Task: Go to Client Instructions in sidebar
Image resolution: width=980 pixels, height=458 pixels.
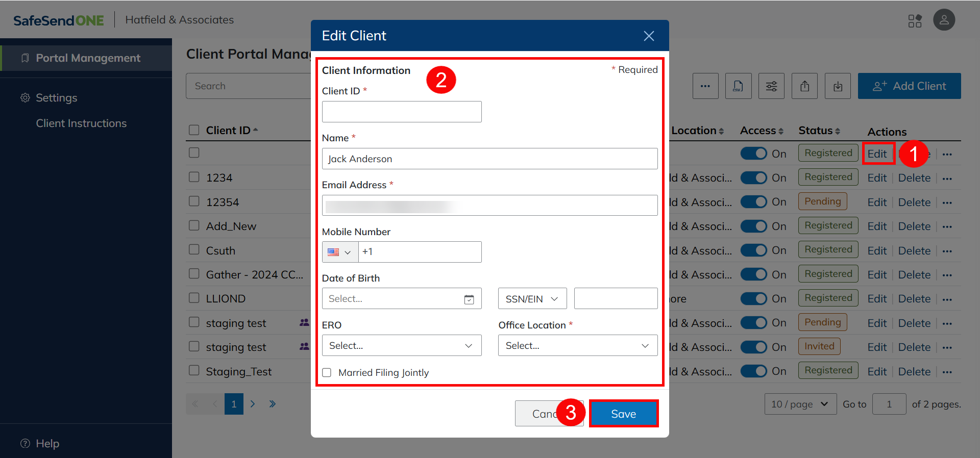Action: pos(81,123)
